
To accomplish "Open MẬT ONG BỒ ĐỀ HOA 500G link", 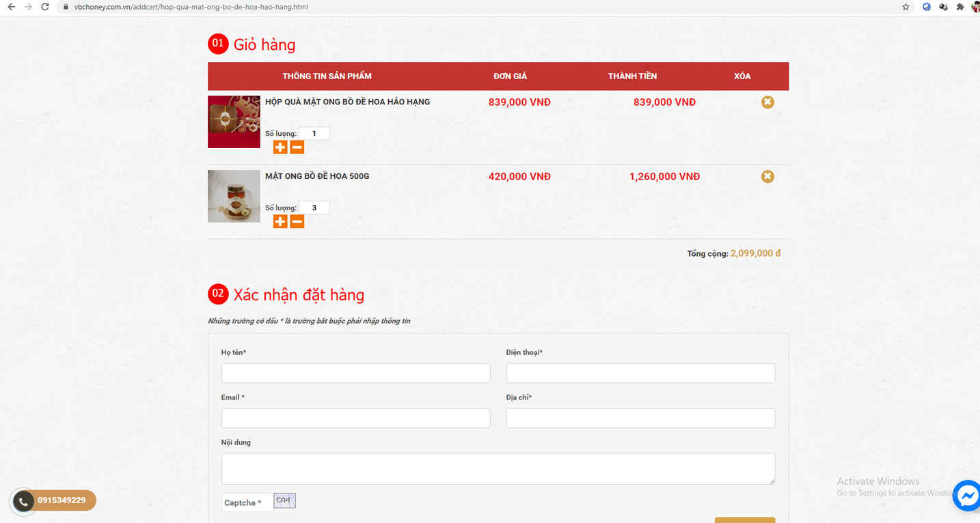I will click(317, 176).
